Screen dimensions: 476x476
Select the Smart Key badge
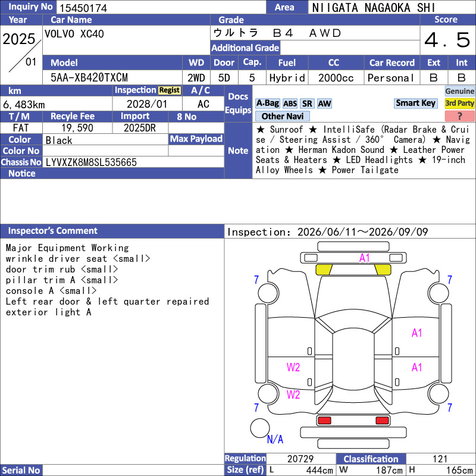coord(415,103)
